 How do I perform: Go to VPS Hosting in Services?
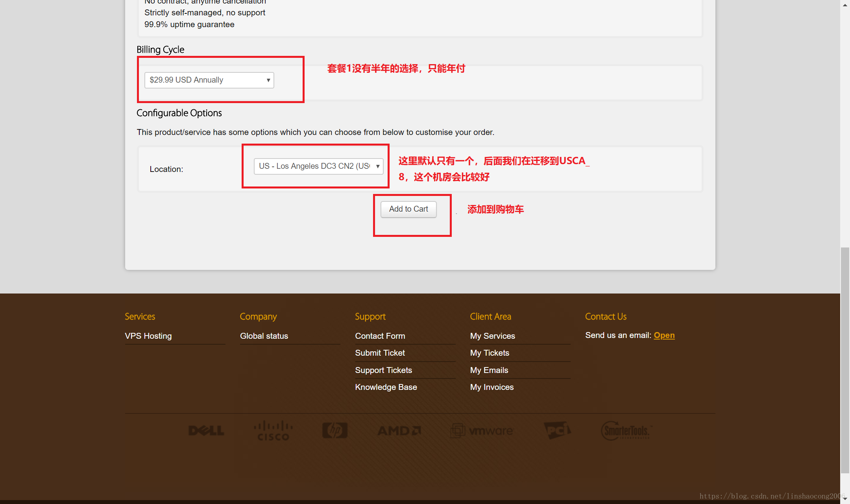[x=148, y=336]
